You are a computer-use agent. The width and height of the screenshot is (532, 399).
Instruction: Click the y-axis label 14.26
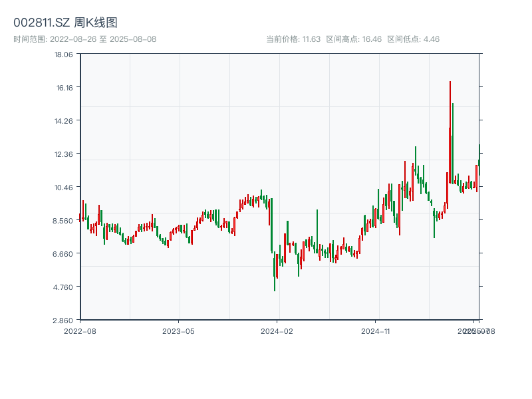click(x=63, y=121)
